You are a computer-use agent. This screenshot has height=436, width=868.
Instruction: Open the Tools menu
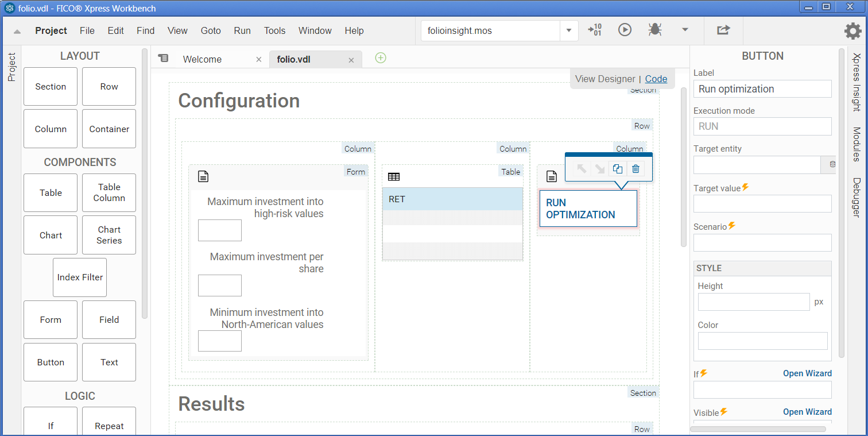click(275, 31)
